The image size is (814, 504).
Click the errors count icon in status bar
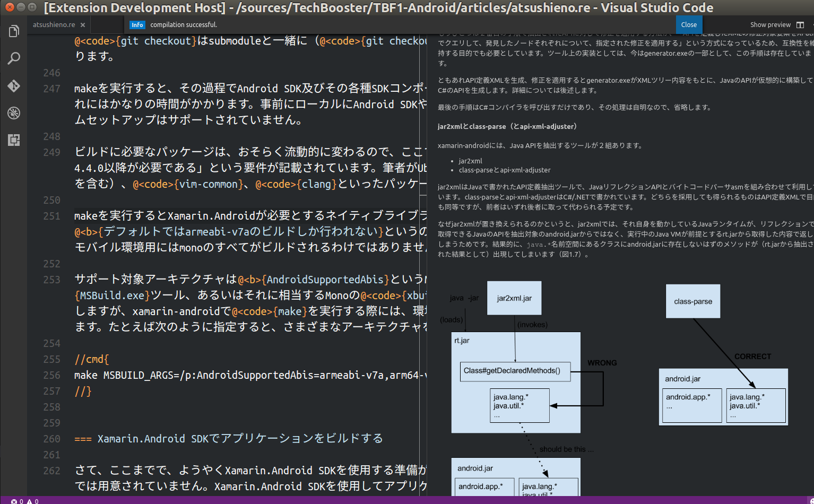tap(14, 501)
